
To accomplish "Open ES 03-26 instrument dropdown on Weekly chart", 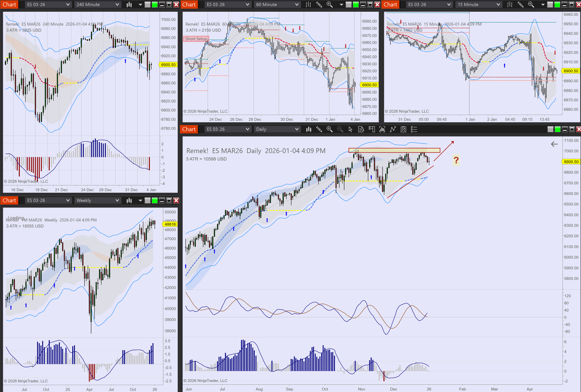I will click(48, 200).
